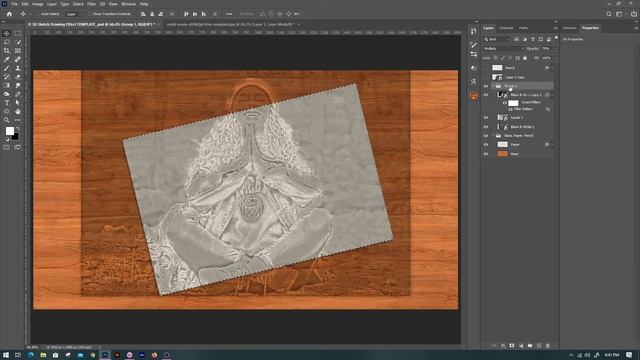Click the create new group folder icon
Viewport: 640px width, 360px height.
(530, 346)
